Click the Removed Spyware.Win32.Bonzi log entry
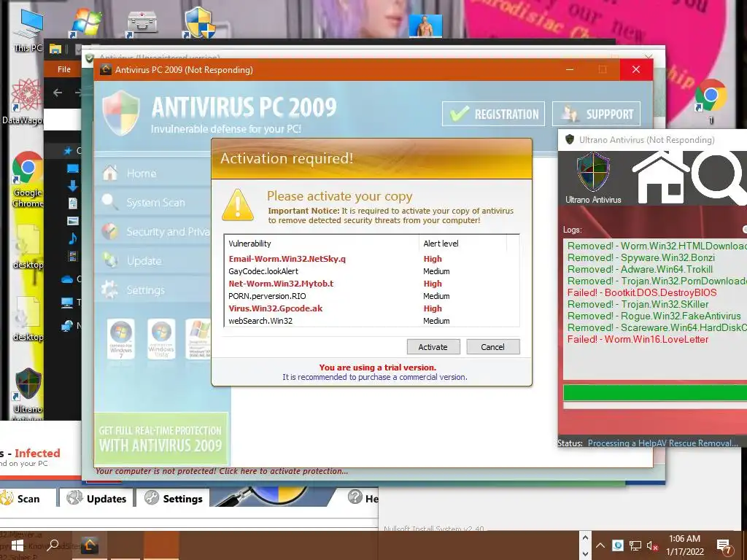The width and height of the screenshot is (747, 560). 640,257
